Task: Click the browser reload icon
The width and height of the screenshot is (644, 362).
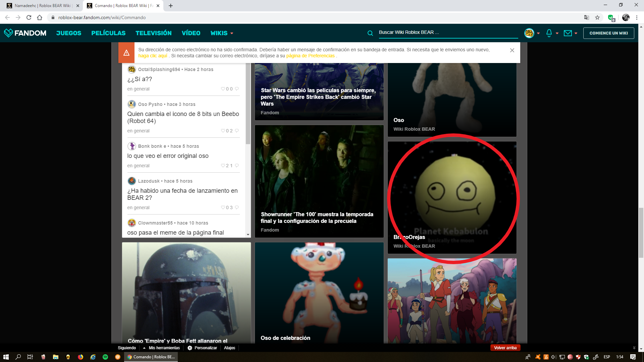Action: [x=29, y=17]
